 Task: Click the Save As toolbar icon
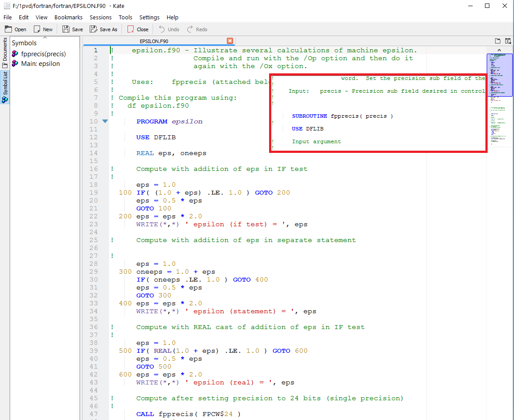coord(103,29)
